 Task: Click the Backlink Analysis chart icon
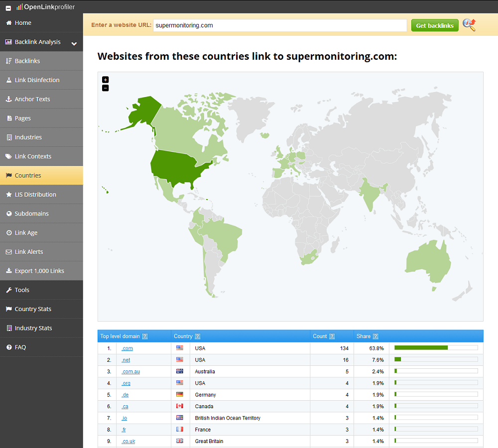(9, 42)
